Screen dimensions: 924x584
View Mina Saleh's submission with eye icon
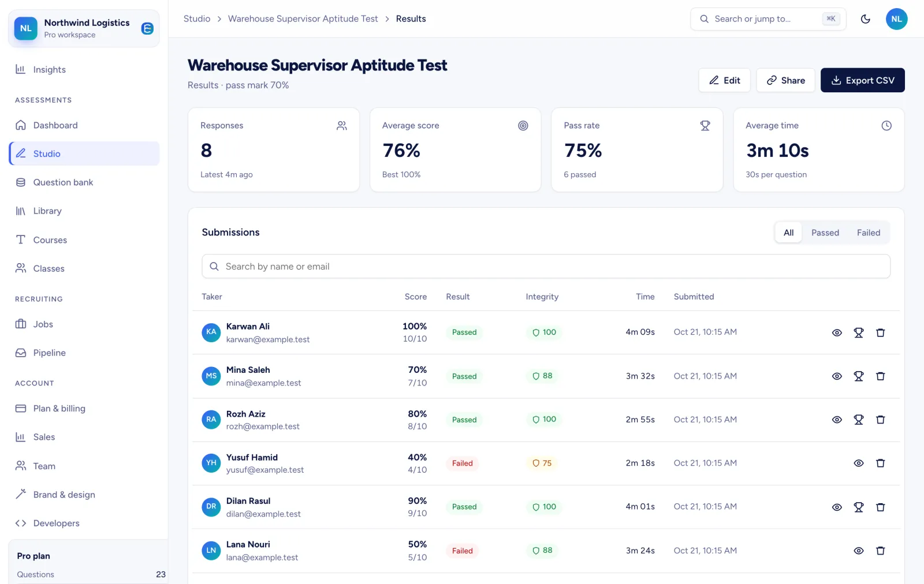[837, 376]
